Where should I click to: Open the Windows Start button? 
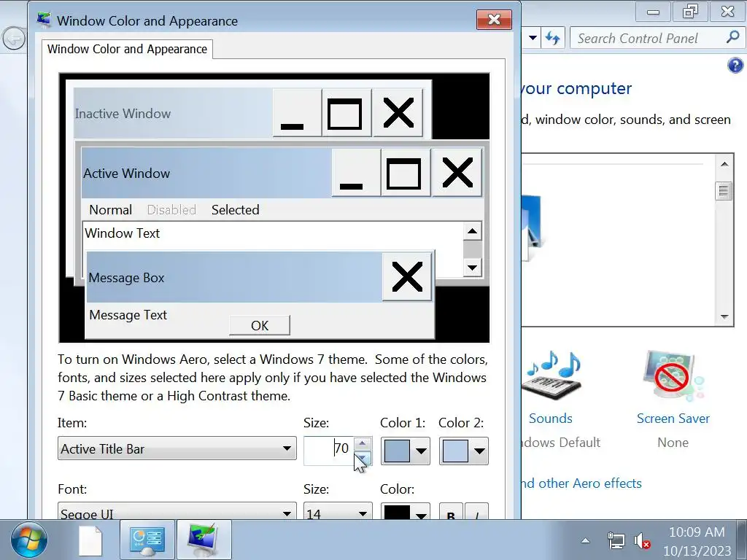tap(29, 540)
